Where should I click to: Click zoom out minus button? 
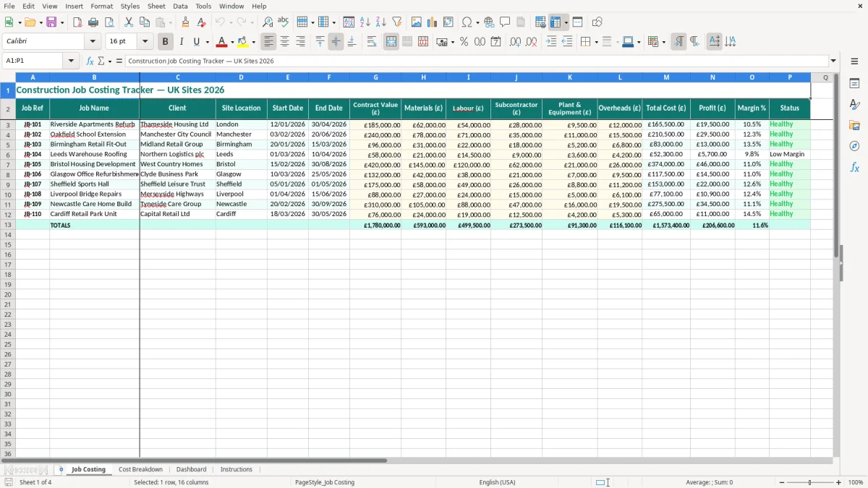click(781, 482)
